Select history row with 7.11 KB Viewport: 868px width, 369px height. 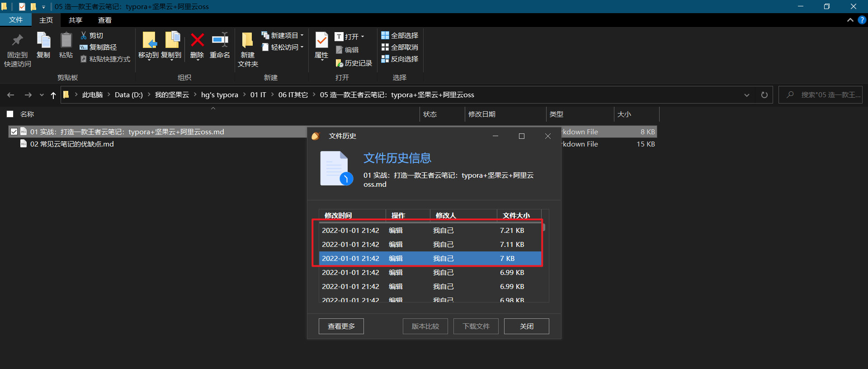430,245
